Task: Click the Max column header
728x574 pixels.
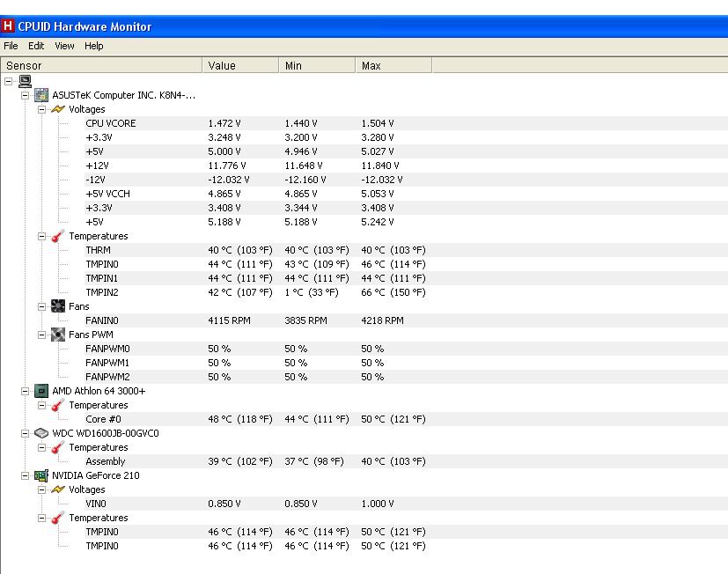Action: [x=393, y=65]
